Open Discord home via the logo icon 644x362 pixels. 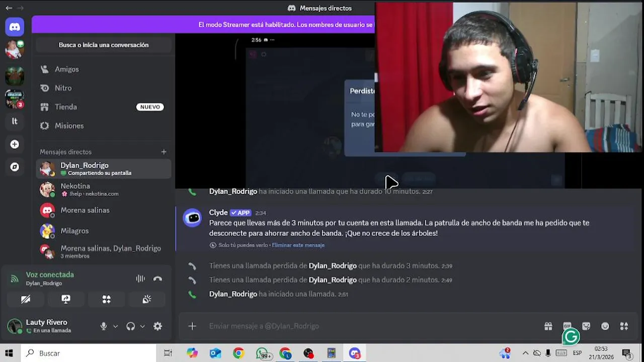(15, 27)
